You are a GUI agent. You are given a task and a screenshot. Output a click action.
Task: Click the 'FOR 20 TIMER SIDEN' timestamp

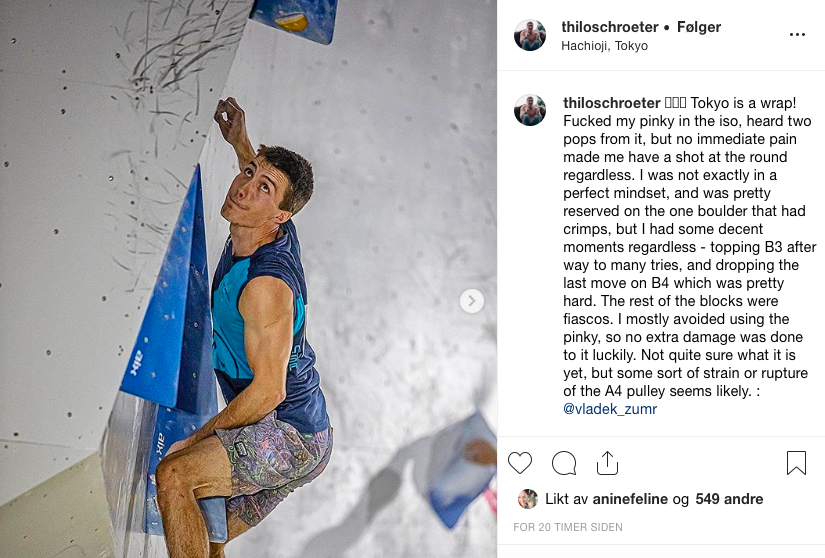pyautogui.click(x=567, y=527)
